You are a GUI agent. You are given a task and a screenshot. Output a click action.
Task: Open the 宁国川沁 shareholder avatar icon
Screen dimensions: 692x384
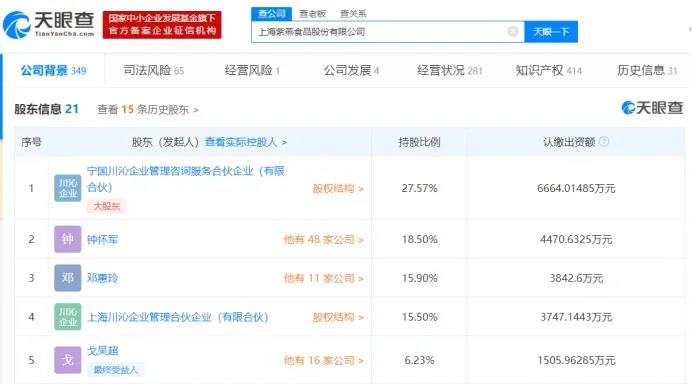[x=68, y=188]
